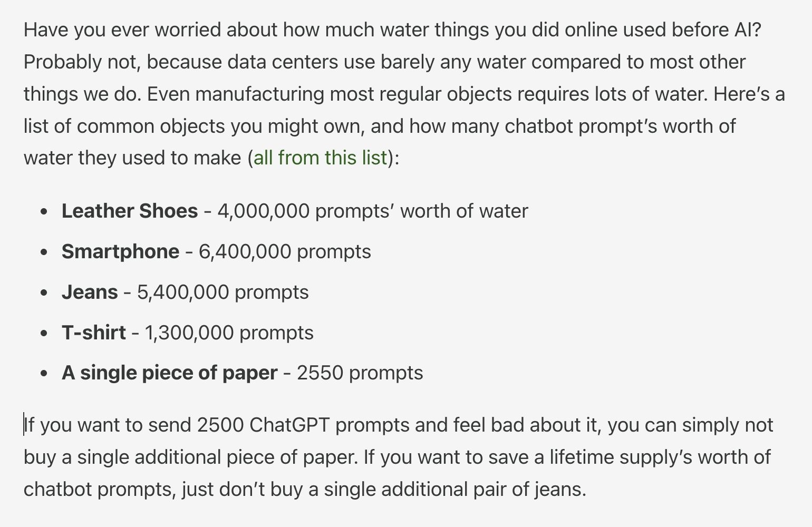This screenshot has height=527, width=812.
Task: Click the '1,300,000 prompts' figure
Action: pos(229,333)
